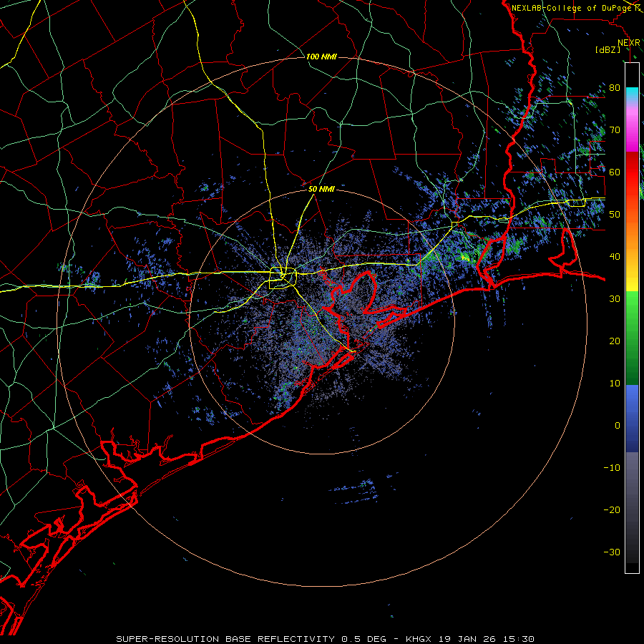The height and width of the screenshot is (644, 644).
Task: Click the yellow high-reflectivity echo near the Louisiana border
Action: point(466,258)
